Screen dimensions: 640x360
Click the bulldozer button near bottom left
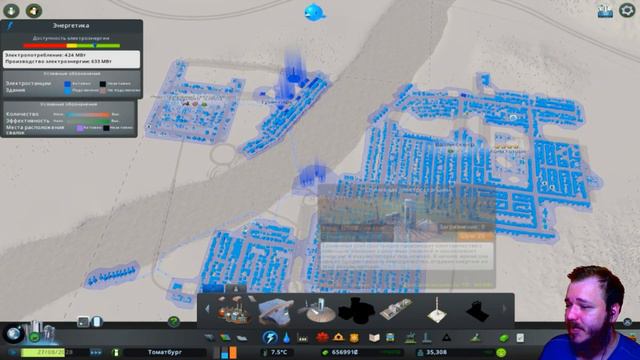click(x=97, y=322)
